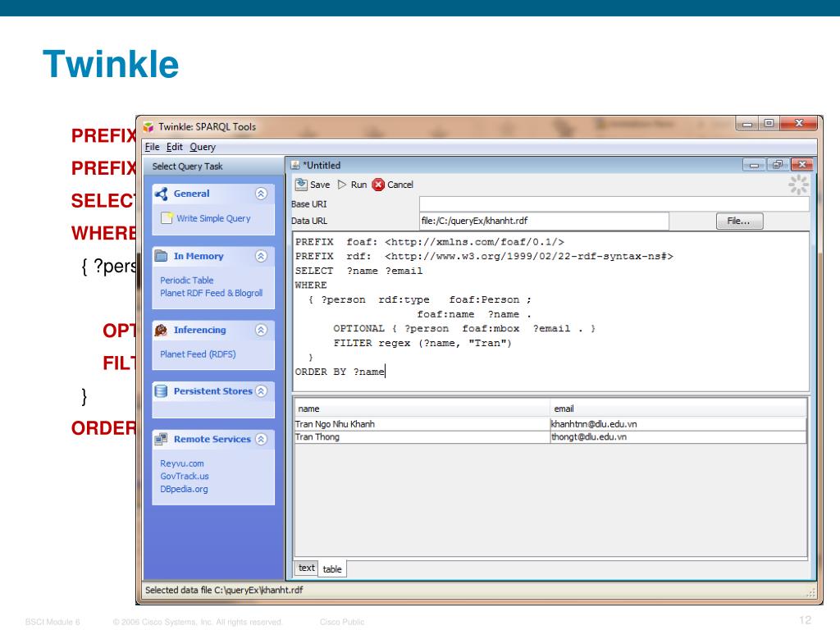The width and height of the screenshot is (840, 630).
Task: Click the File... browse button
Action: (x=739, y=221)
